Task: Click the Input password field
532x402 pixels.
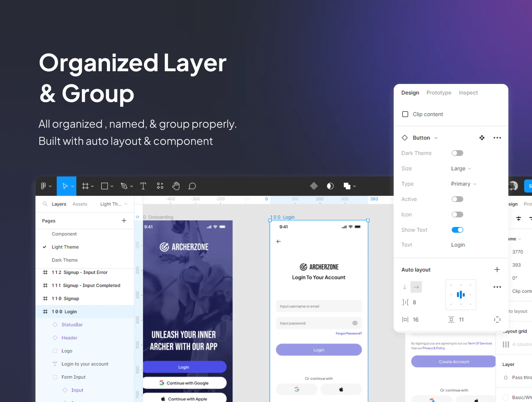Action: point(319,323)
